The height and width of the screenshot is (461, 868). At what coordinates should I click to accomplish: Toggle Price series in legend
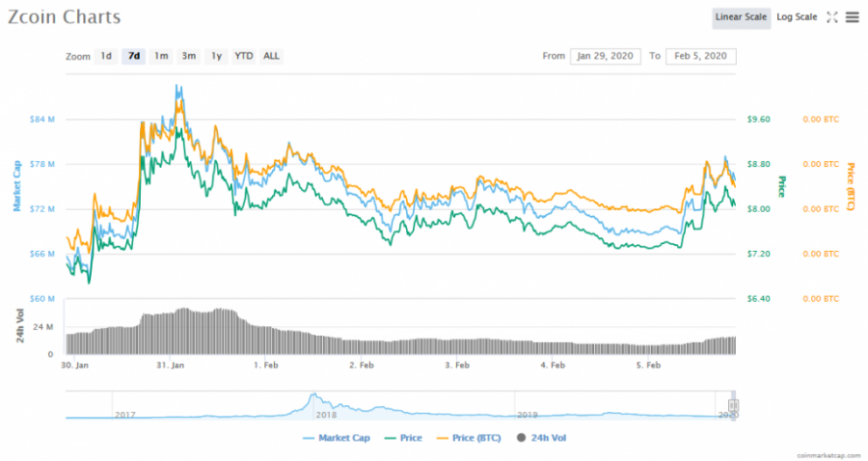(403, 438)
